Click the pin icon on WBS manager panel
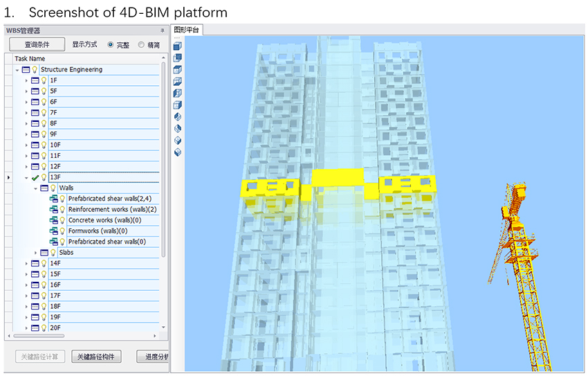588x376 pixels. (x=163, y=30)
